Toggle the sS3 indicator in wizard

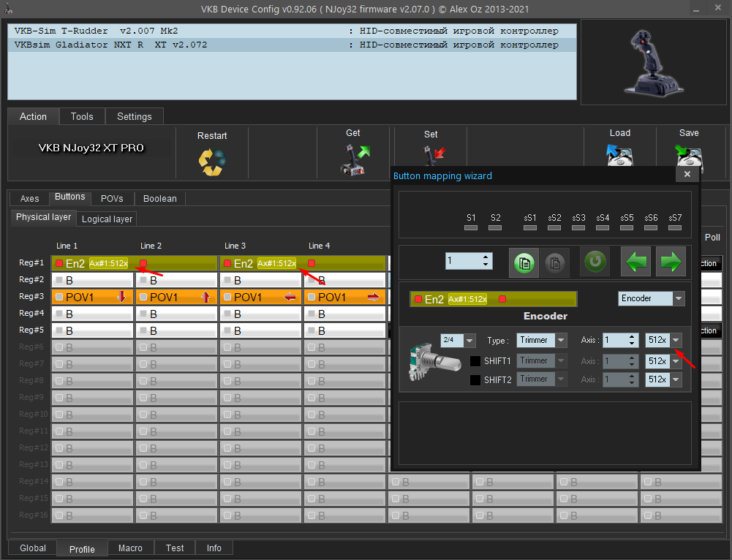(x=578, y=228)
